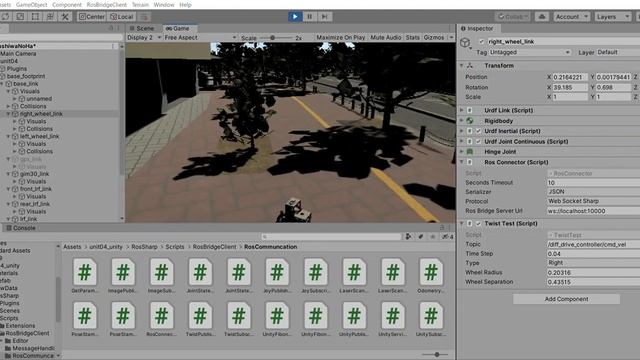Click the grid snapping icon after Local
The image size is (640, 360).
(x=143, y=17)
